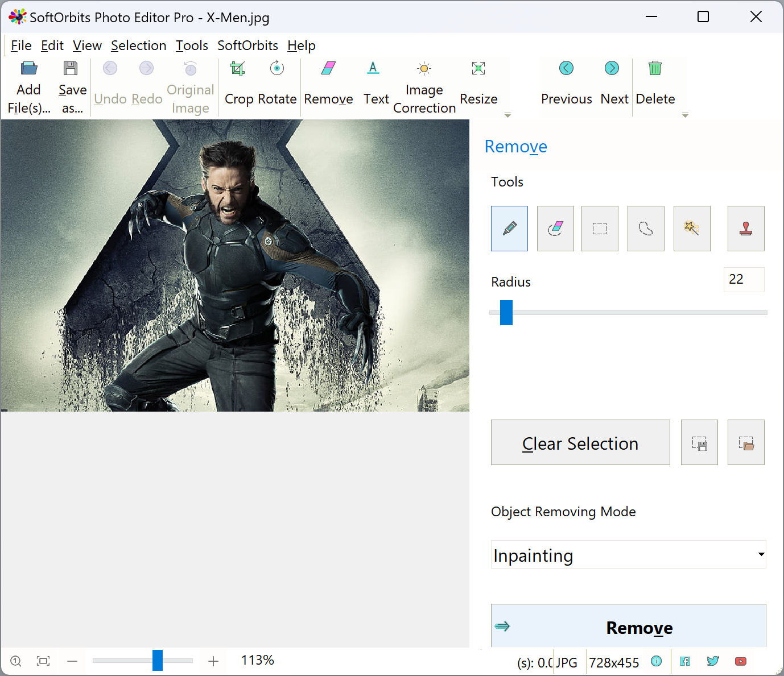Go to the Previous image
Screen dimensions: 784x676
pyautogui.click(x=566, y=85)
